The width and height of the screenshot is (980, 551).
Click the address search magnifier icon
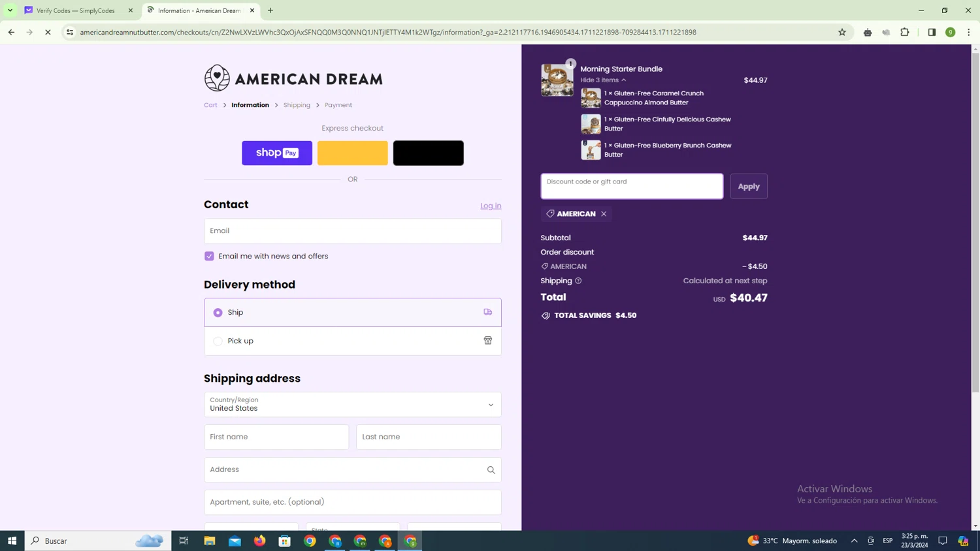(x=491, y=470)
